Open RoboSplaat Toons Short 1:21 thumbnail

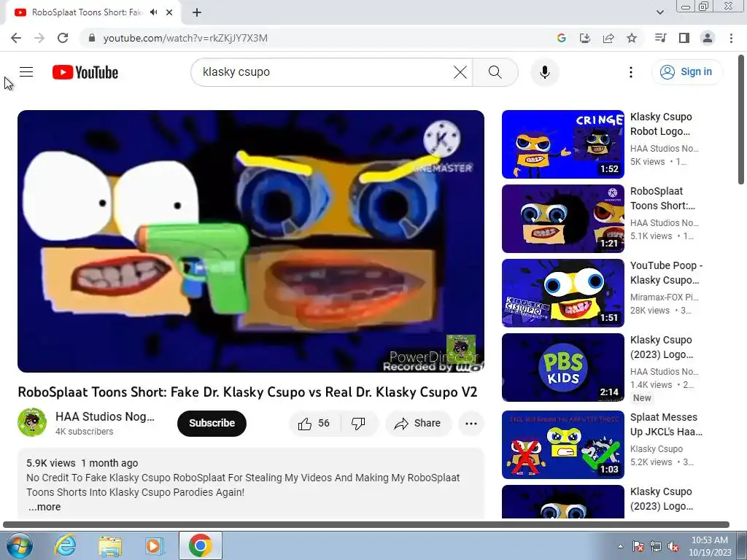pos(562,219)
